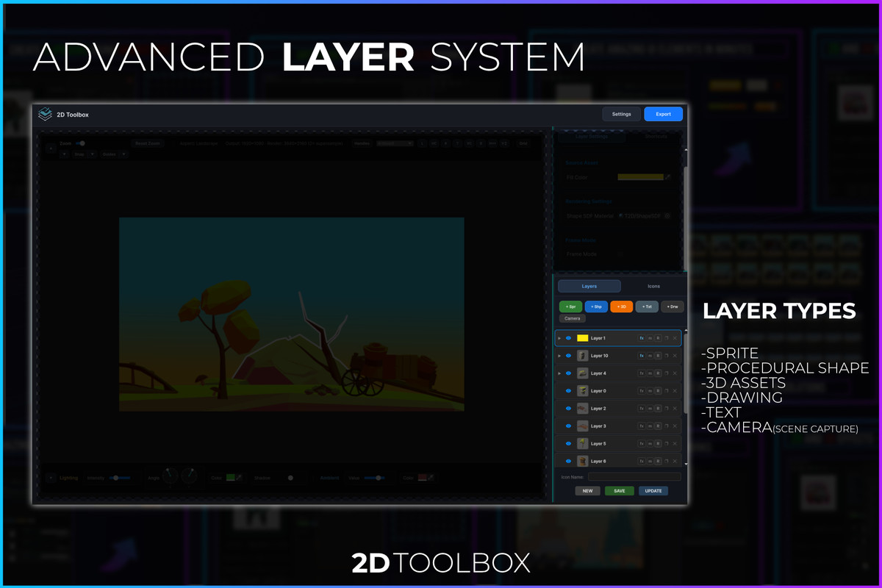Hide Layer 1 using its eye icon
The height and width of the screenshot is (588, 882).
pos(568,338)
